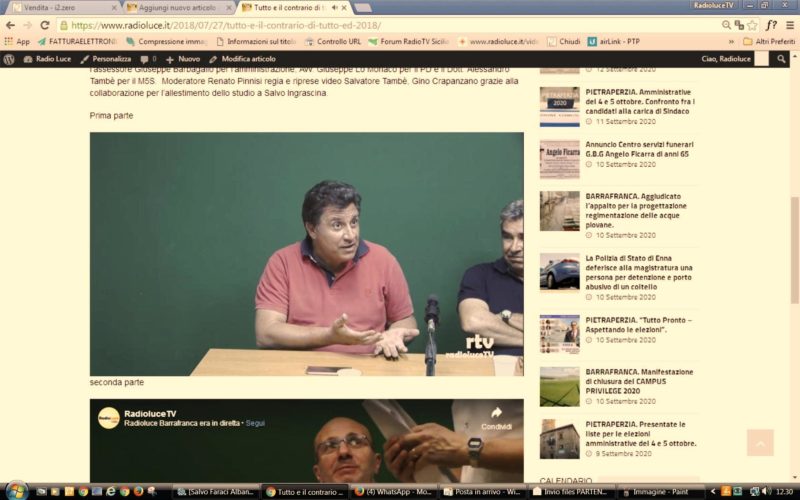Bookmark this page with the star icon
The image size is (800, 500).
pyautogui.click(x=752, y=25)
